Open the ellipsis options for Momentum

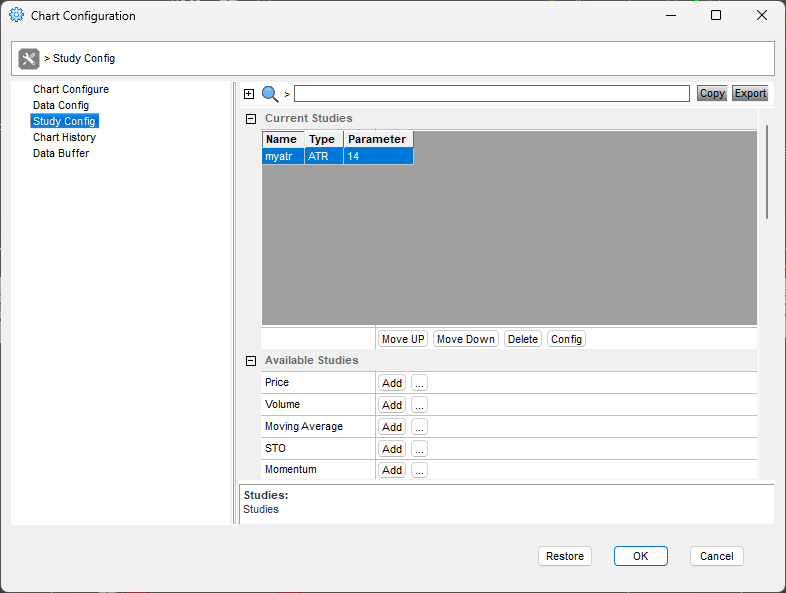point(420,470)
